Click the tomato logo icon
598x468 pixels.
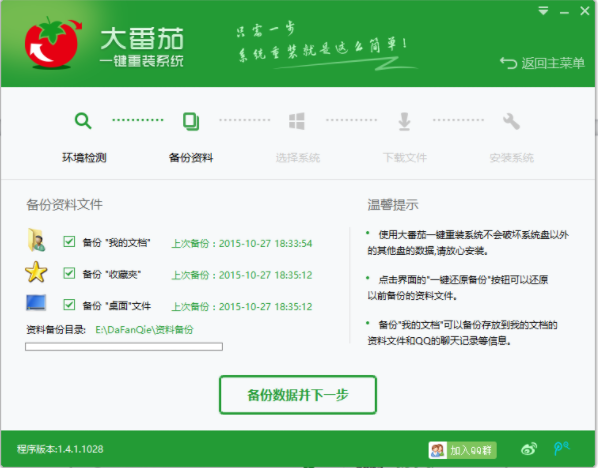[52, 43]
